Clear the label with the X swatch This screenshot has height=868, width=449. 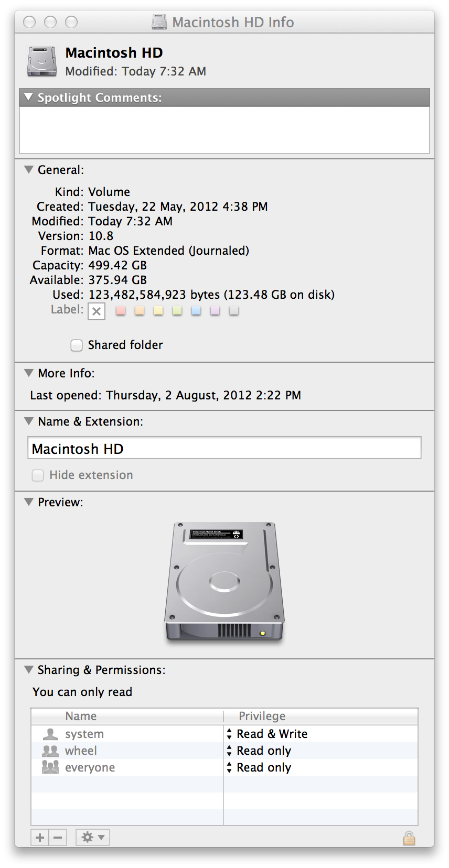97,311
